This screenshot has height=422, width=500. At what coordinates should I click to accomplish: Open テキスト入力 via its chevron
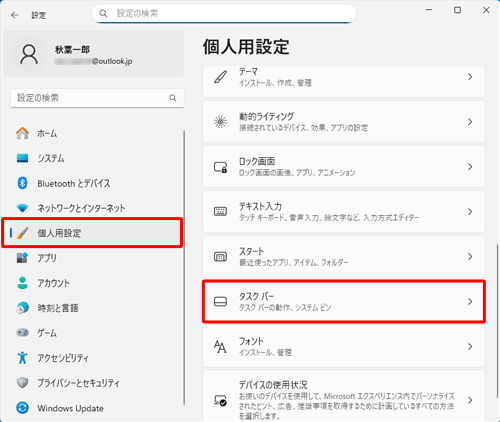pos(470,211)
